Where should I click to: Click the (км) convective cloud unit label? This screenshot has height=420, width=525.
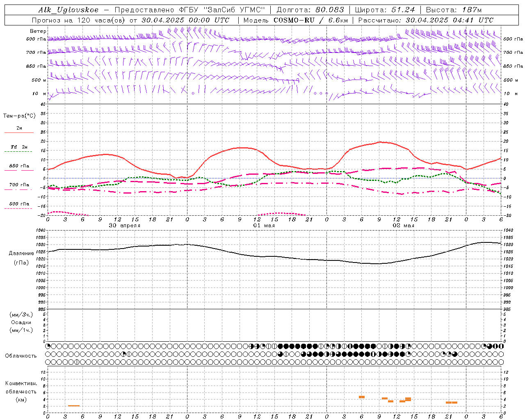coord(21,399)
